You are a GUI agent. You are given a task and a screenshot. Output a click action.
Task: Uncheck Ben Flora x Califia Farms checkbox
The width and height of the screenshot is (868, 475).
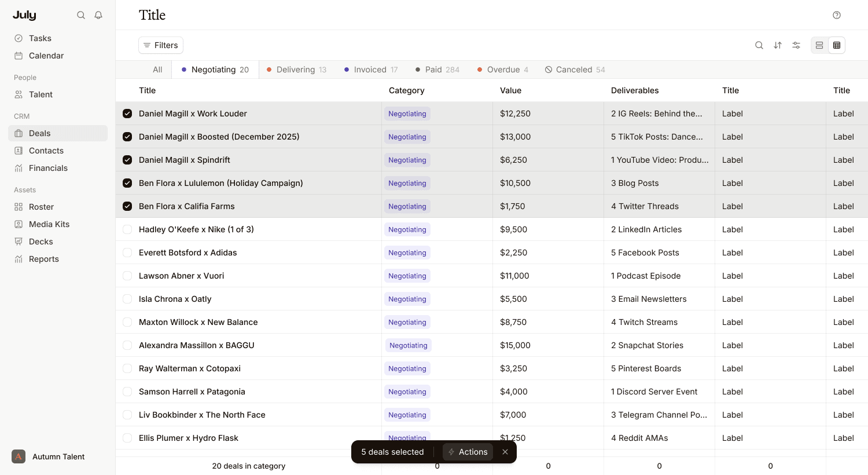pyautogui.click(x=127, y=206)
